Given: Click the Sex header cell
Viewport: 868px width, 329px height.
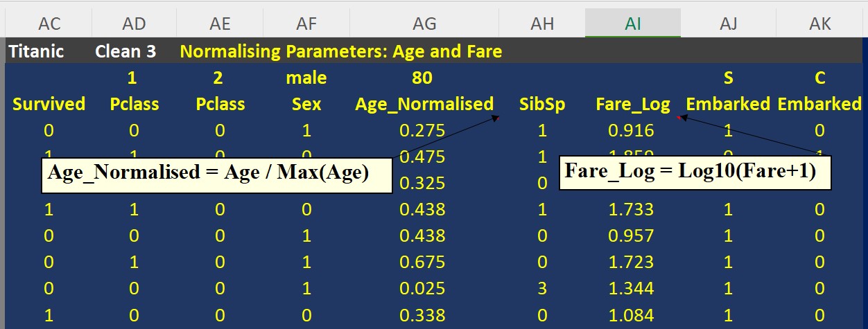Looking at the screenshot, I should (306, 105).
